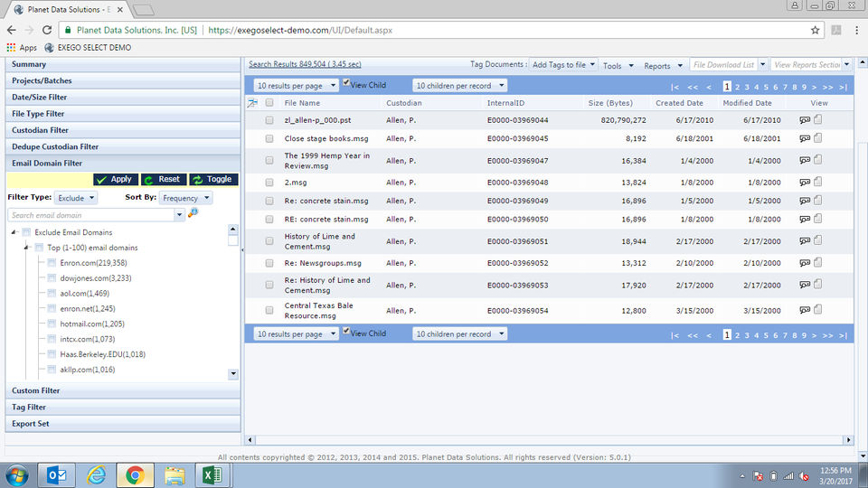
Task: Open EXEGO SELECT DEMO bookmark
Action: click(x=88, y=48)
